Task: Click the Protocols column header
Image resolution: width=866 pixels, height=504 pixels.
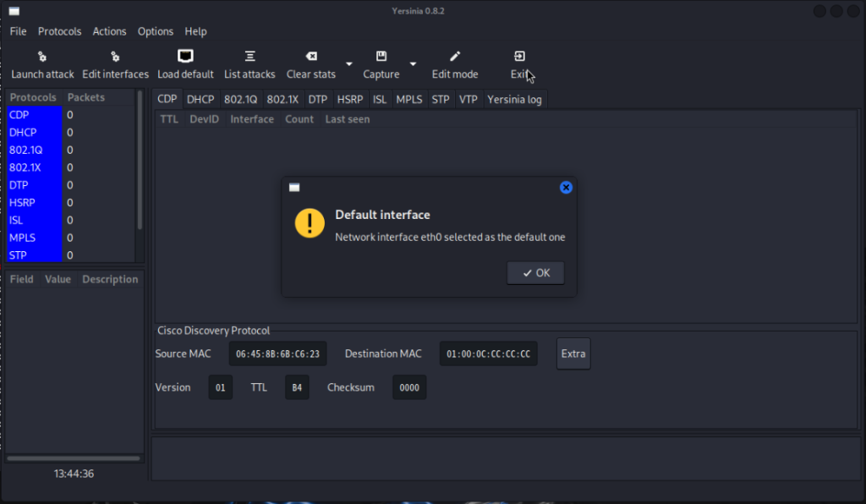Action: 33,97
